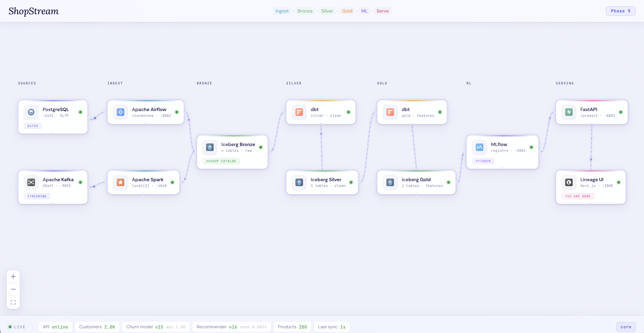Click the Churn model v15 status chip

click(156, 327)
